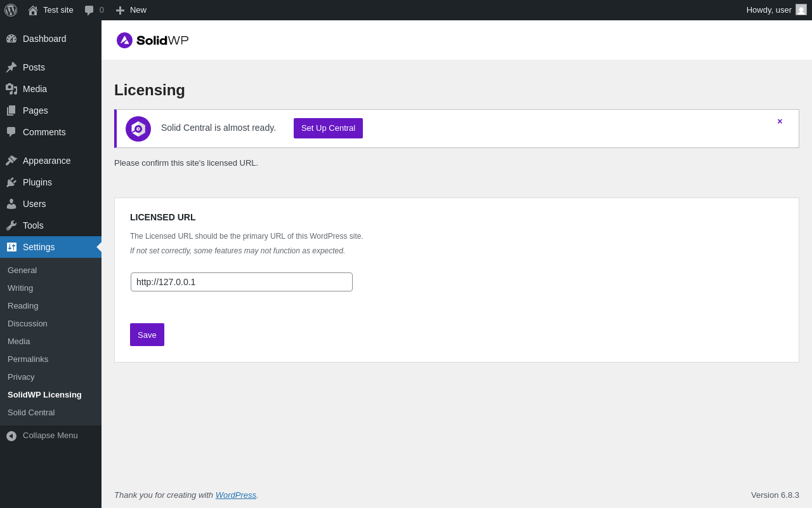
Task: Click the WordPress logo icon
Action: click(11, 10)
